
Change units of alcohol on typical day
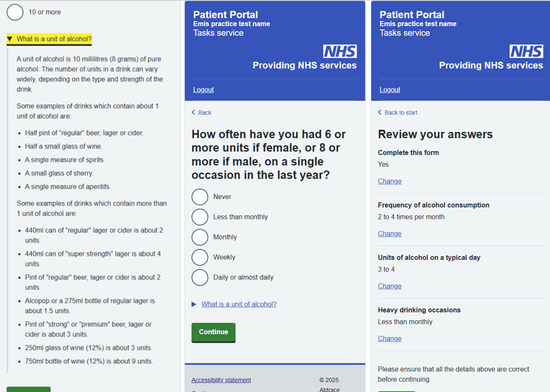click(x=389, y=286)
